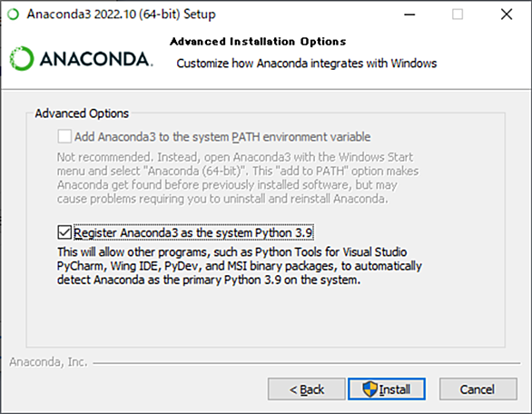
Task: Click the Not recommended PATH warning text
Action: coord(238,178)
